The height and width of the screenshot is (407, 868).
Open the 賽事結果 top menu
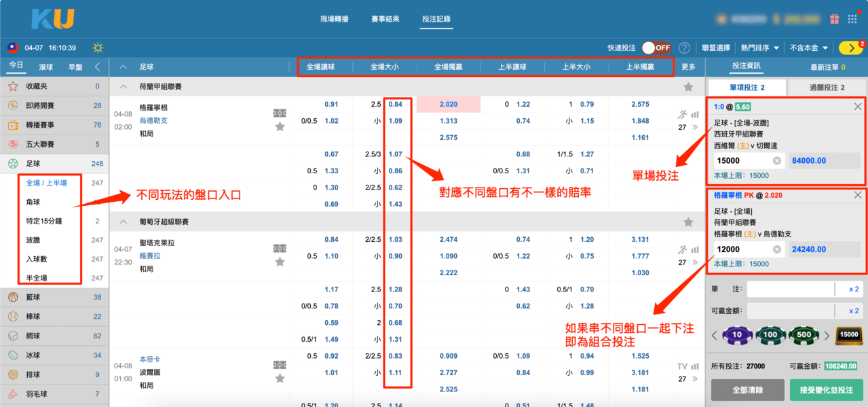(385, 19)
